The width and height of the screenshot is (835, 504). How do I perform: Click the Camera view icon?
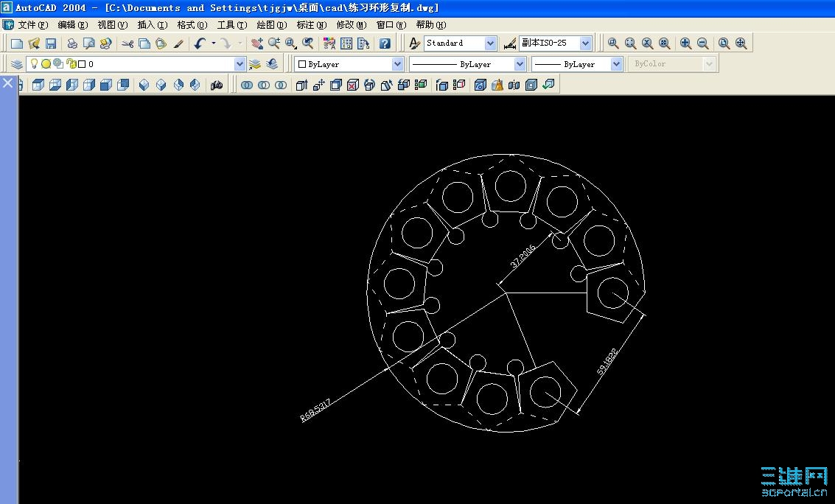pyautogui.click(x=216, y=85)
